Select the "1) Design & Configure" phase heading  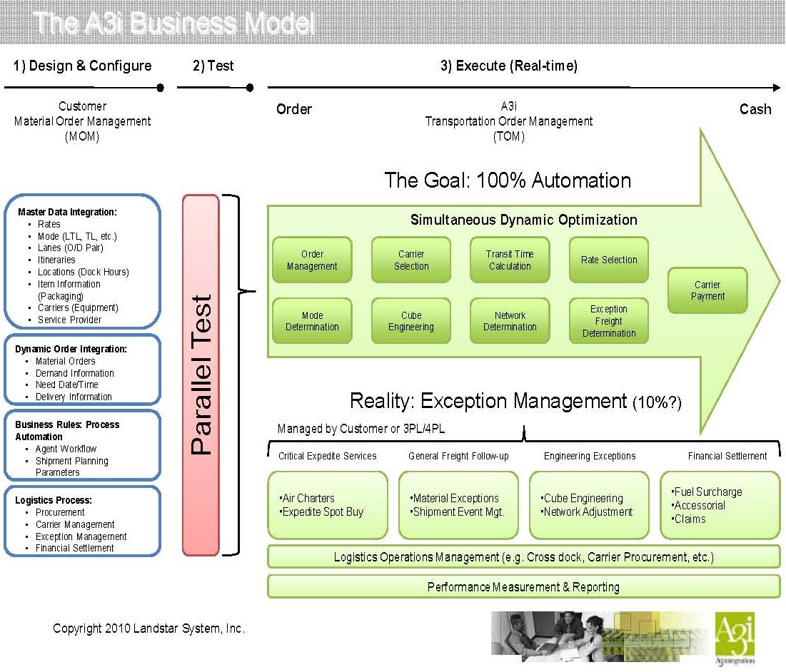click(x=82, y=66)
